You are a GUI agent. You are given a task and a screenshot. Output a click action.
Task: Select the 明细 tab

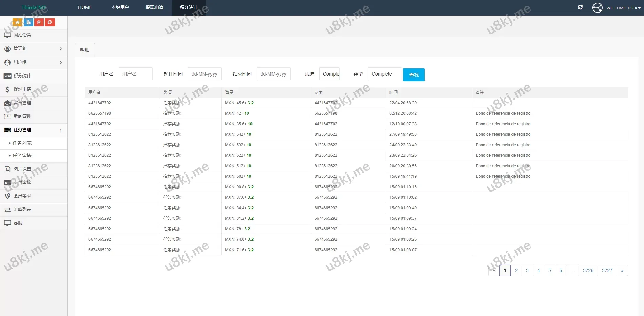coord(85,50)
